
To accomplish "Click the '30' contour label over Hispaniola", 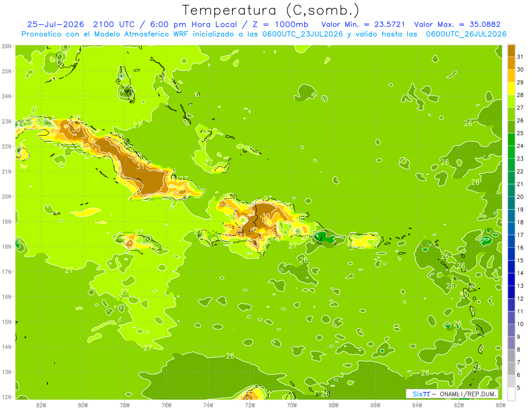I will click(x=266, y=216).
